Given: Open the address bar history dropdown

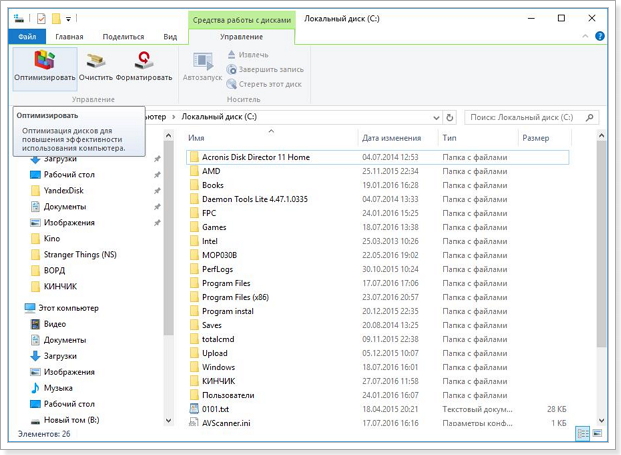Looking at the screenshot, I should coord(437,117).
